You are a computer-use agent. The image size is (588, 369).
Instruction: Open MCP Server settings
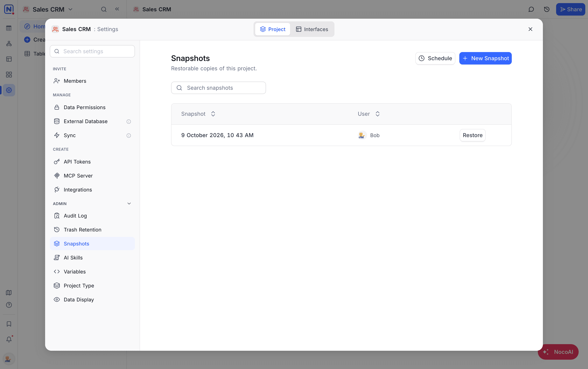tap(92, 176)
